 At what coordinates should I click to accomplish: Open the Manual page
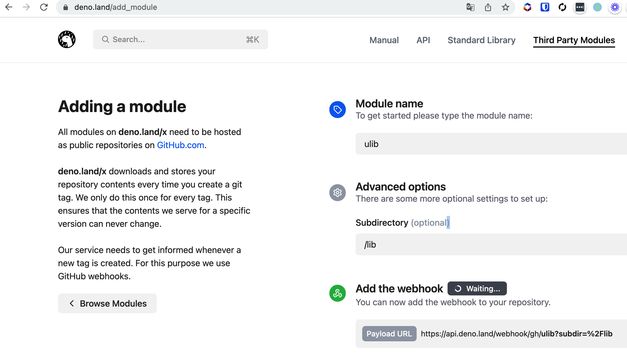pos(384,40)
